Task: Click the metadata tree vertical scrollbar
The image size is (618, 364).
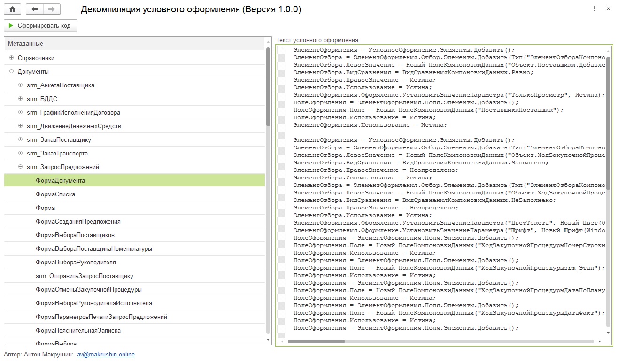Action: pos(268,87)
